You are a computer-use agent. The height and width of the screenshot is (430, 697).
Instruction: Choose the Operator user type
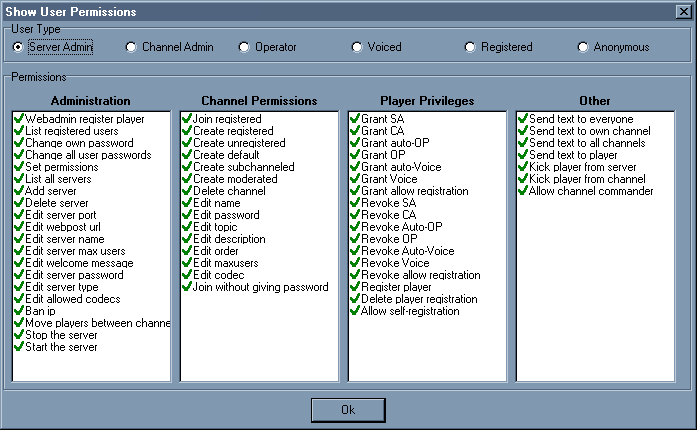(x=244, y=47)
